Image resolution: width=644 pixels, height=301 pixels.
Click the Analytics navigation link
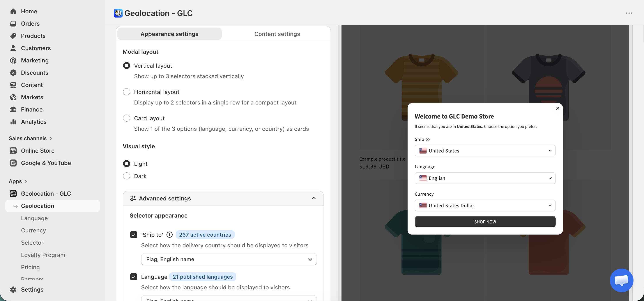[34, 122]
